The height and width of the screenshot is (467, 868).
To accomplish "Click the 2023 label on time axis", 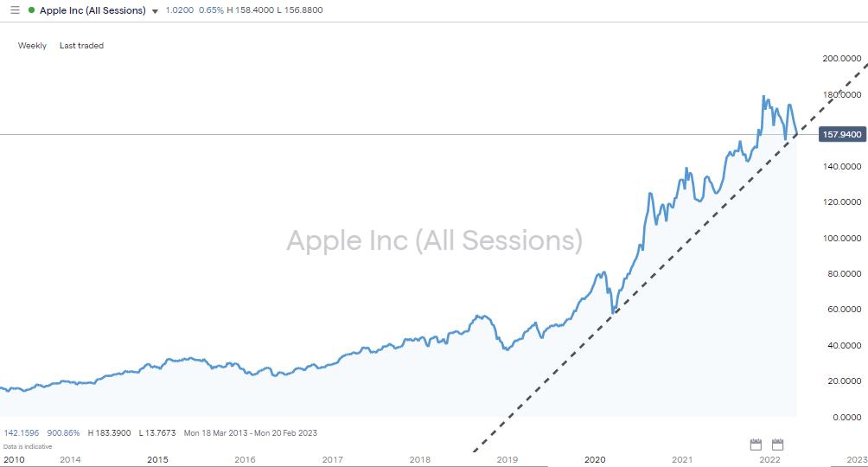I will [x=856, y=459].
